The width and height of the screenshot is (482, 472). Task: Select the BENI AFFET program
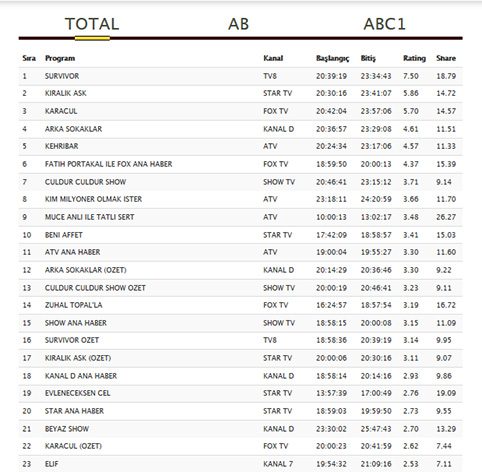(64, 235)
